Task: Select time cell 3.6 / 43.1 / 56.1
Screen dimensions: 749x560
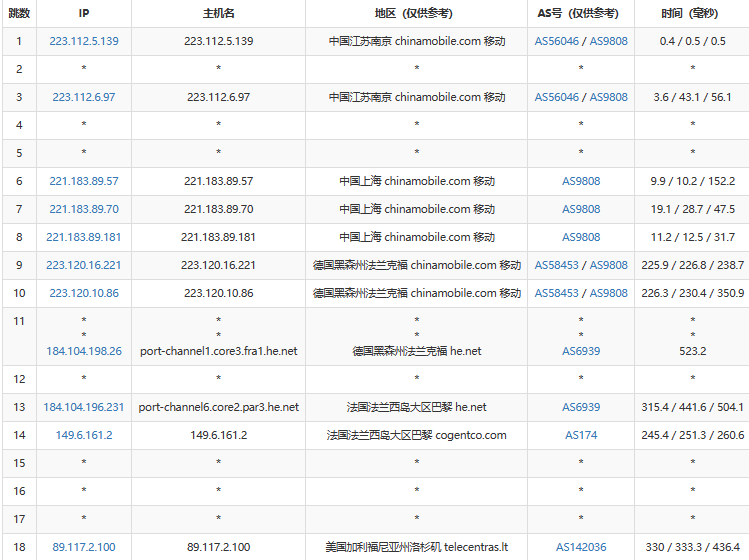Action: (x=692, y=97)
